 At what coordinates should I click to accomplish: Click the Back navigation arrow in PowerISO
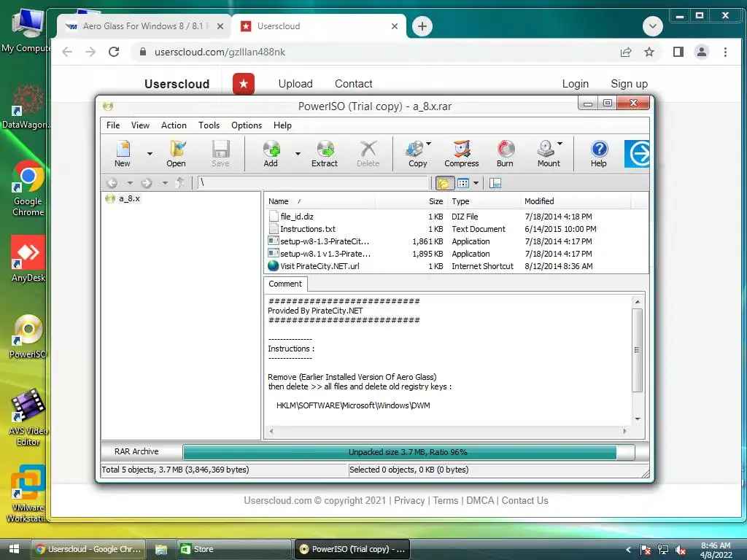[x=112, y=183]
